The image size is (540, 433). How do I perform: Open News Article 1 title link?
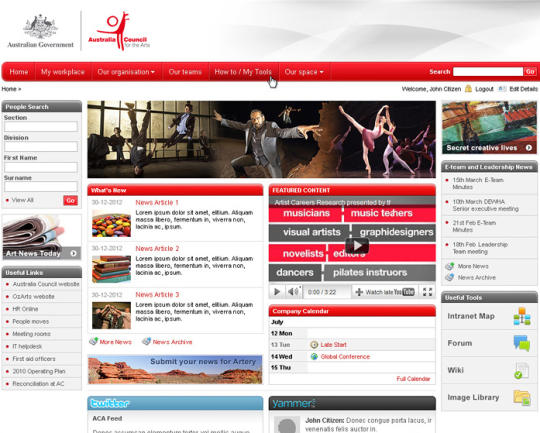[x=157, y=203]
